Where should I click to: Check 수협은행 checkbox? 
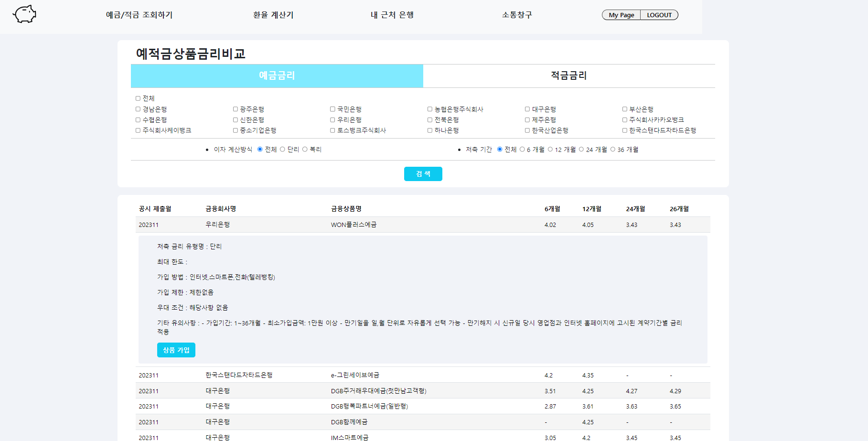point(138,120)
